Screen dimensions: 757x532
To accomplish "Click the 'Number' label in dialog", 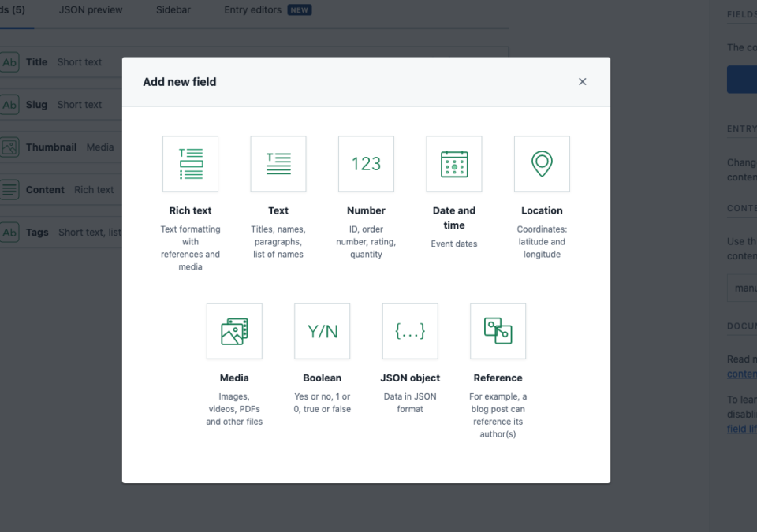I will click(x=366, y=210).
